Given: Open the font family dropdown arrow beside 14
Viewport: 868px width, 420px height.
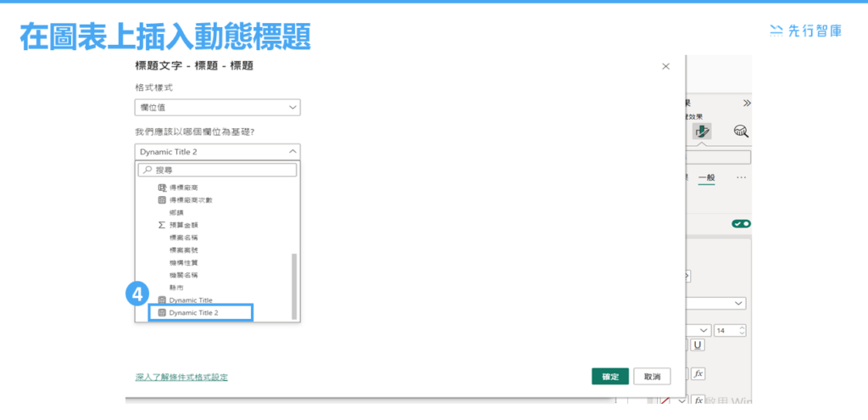Looking at the screenshot, I should pyautogui.click(x=703, y=330).
